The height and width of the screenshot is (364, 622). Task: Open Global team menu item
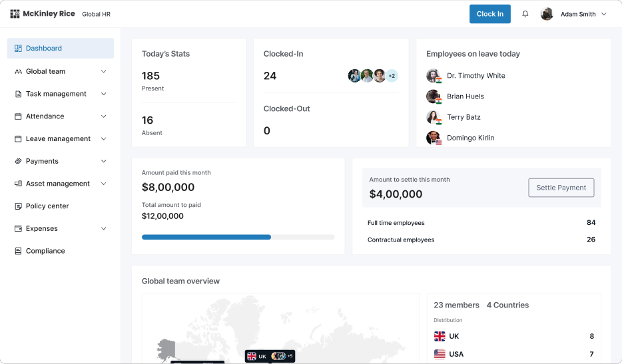pos(61,71)
